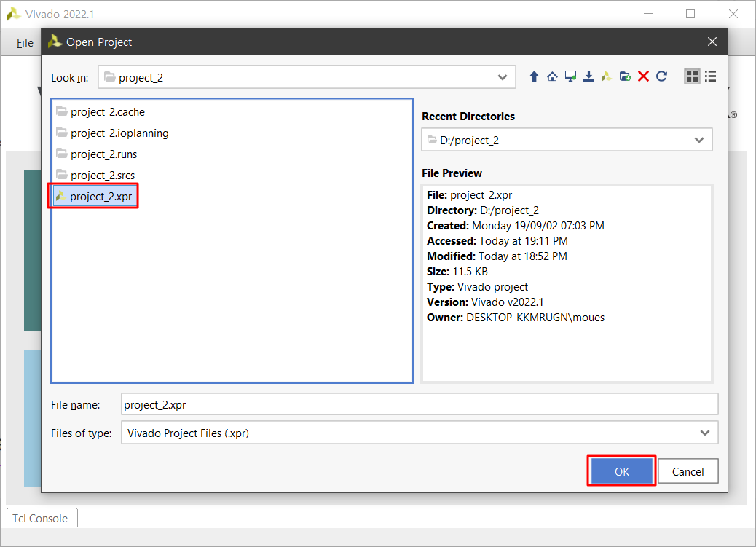
Task: Click the project_2.srcs folder icon
Action: (62, 175)
